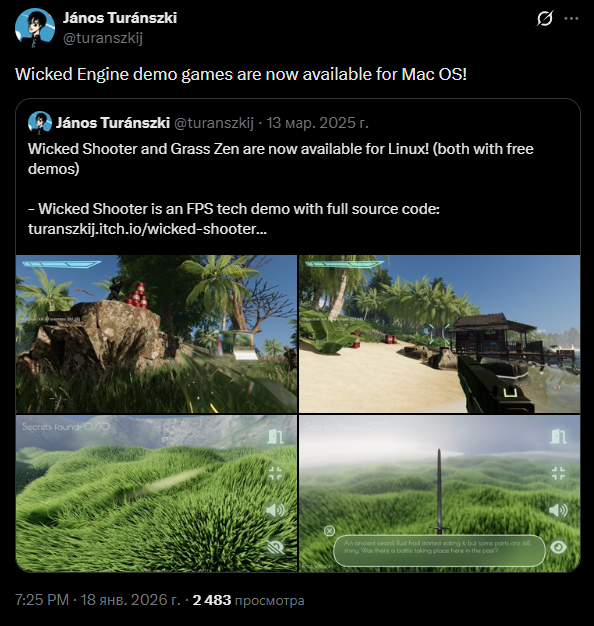Image resolution: width=594 pixels, height=626 pixels.
Task: Click the fullscreen collapse icon in grass hills image
Action: coord(275,473)
